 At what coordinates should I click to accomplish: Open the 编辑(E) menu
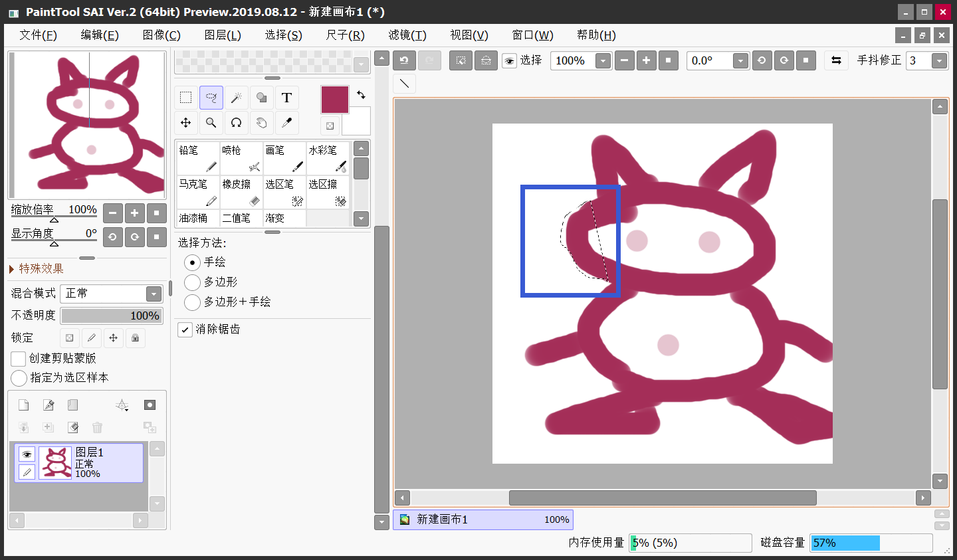click(x=100, y=35)
